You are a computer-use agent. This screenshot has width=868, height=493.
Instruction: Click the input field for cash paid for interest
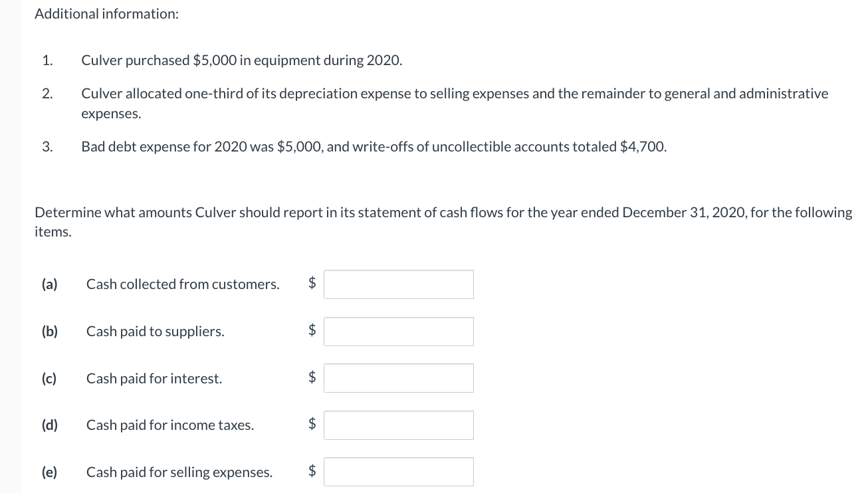tap(398, 377)
